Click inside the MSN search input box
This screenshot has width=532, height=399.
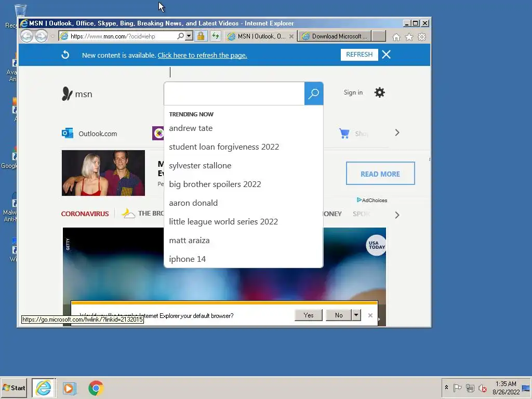click(x=234, y=94)
